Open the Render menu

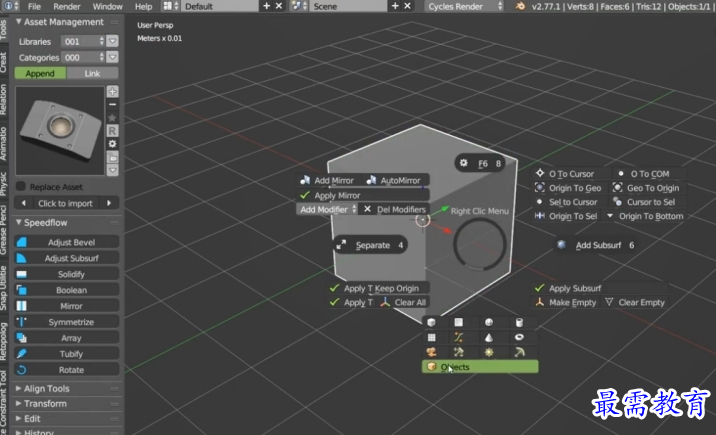pos(67,6)
